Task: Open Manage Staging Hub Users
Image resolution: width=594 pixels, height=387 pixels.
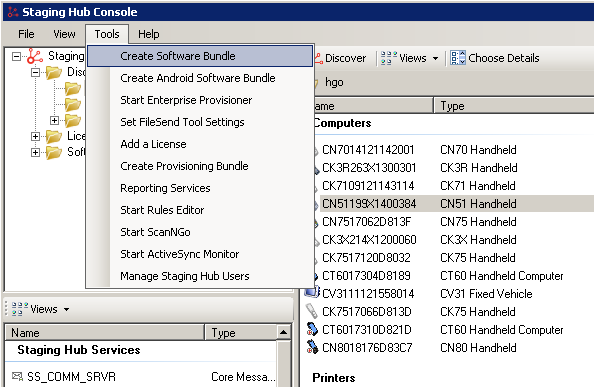Action: [184, 276]
